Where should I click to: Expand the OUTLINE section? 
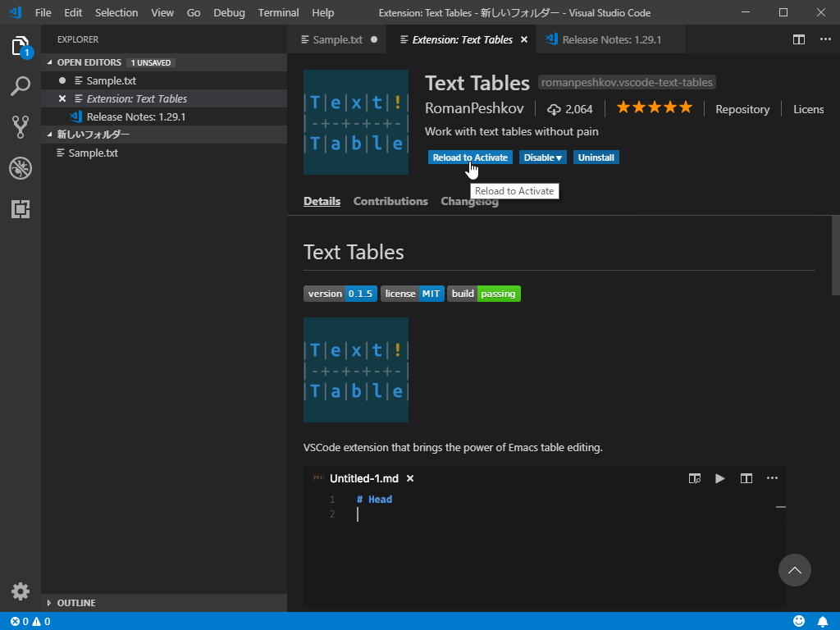click(x=72, y=602)
